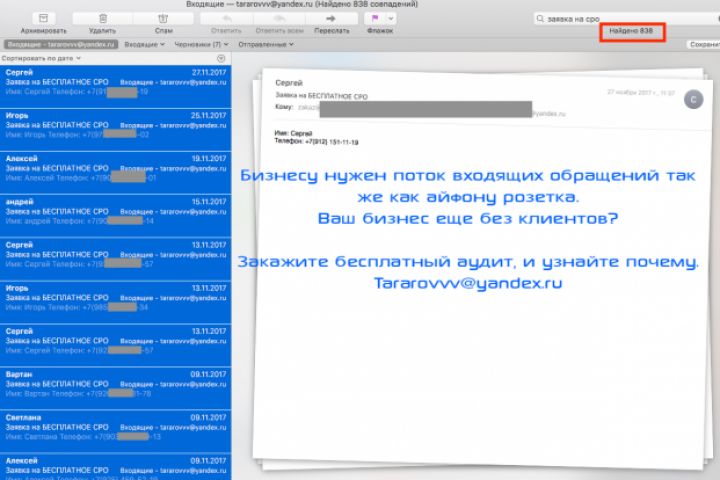Viewport: 720px width, 480px height.
Task: Click the Reply All icon
Action: coord(279,18)
